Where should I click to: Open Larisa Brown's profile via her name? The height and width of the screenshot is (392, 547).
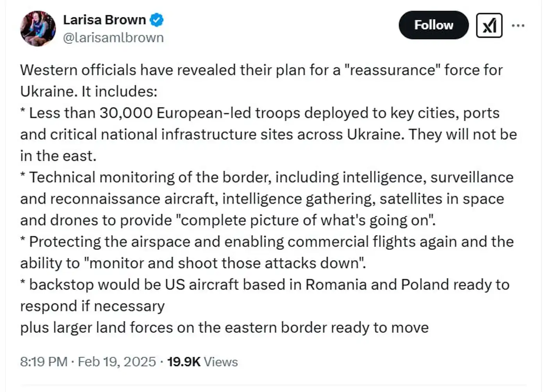tap(105, 19)
